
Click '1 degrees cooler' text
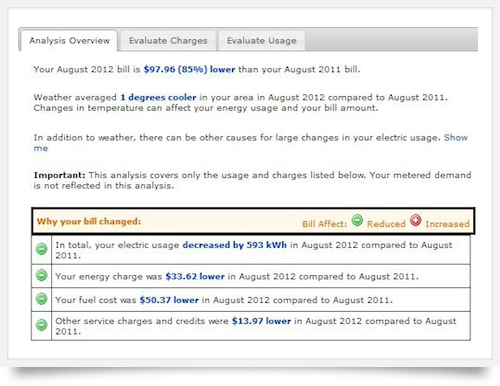point(158,97)
